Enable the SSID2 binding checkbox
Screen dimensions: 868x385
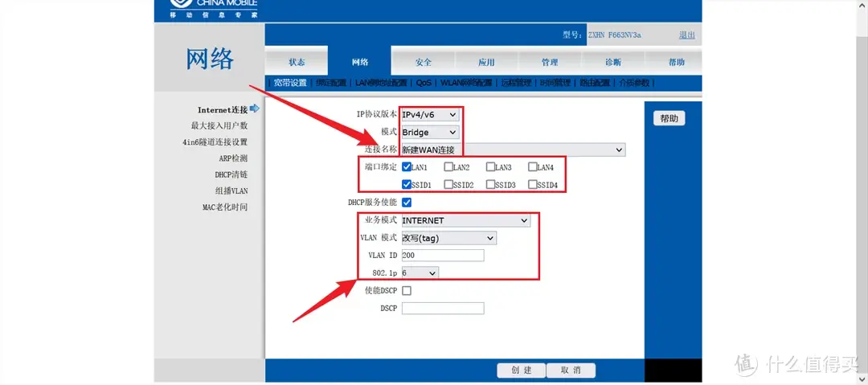[448, 185]
